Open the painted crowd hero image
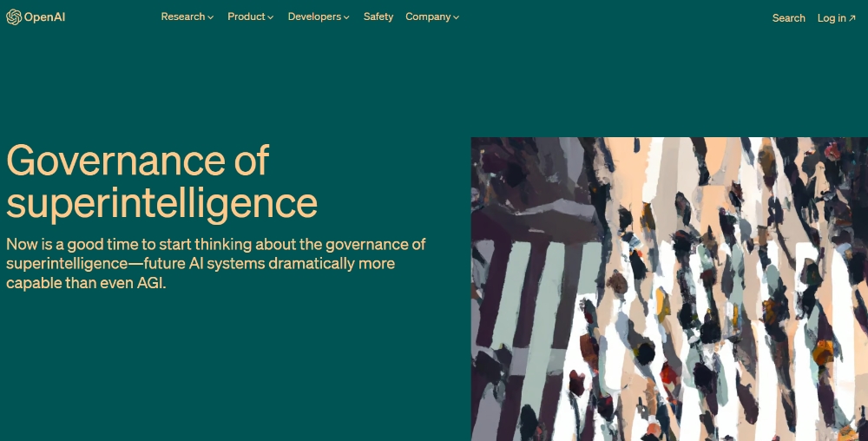The width and height of the screenshot is (868, 441). click(669, 289)
